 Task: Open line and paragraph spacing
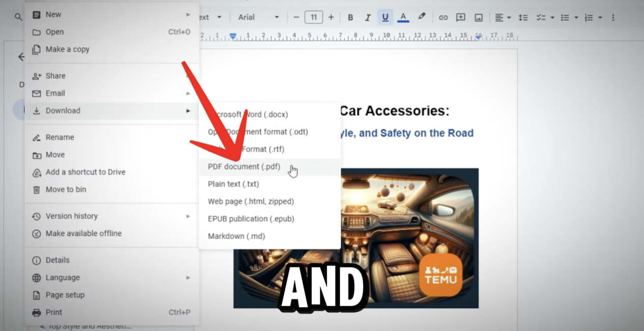point(523,17)
